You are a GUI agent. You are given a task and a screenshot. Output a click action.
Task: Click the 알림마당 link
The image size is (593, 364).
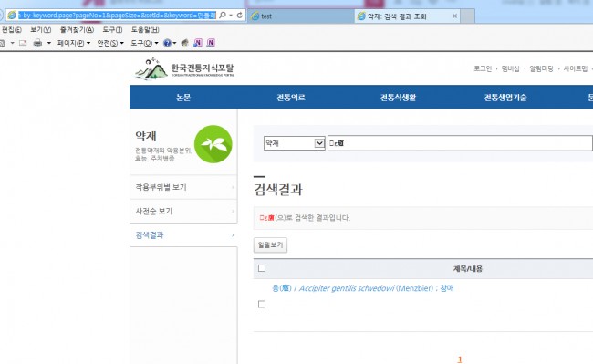click(x=541, y=68)
